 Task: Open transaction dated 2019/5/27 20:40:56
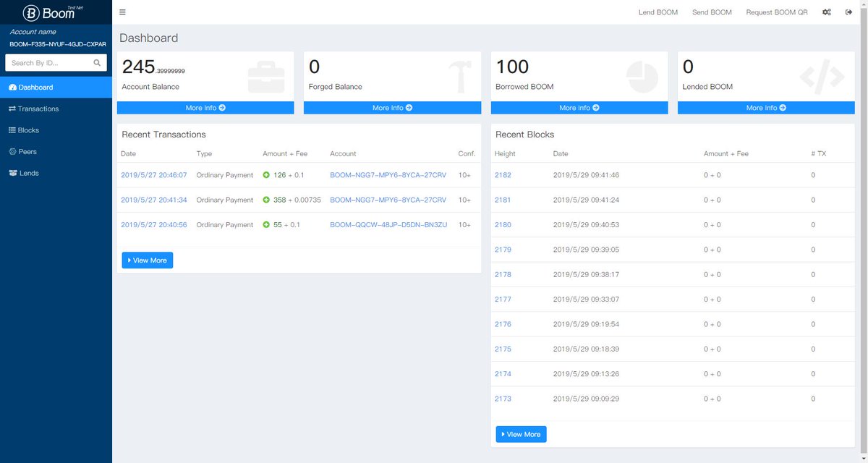153,225
